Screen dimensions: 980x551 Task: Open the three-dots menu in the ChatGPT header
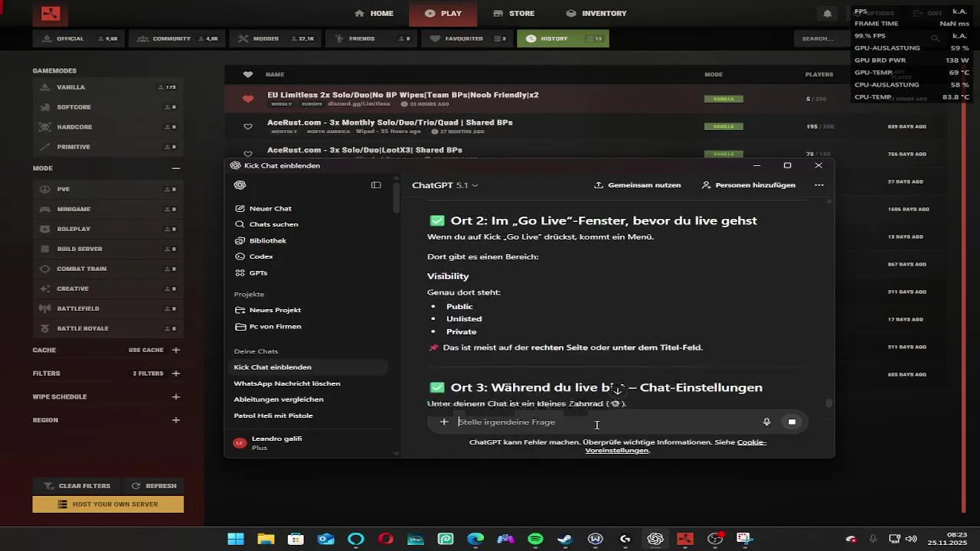819,185
